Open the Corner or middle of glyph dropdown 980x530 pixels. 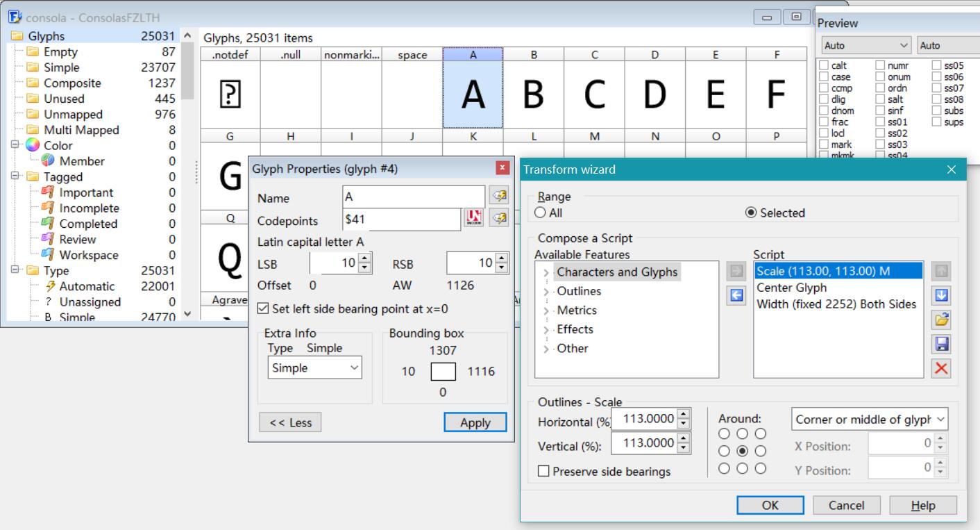tap(870, 420)
